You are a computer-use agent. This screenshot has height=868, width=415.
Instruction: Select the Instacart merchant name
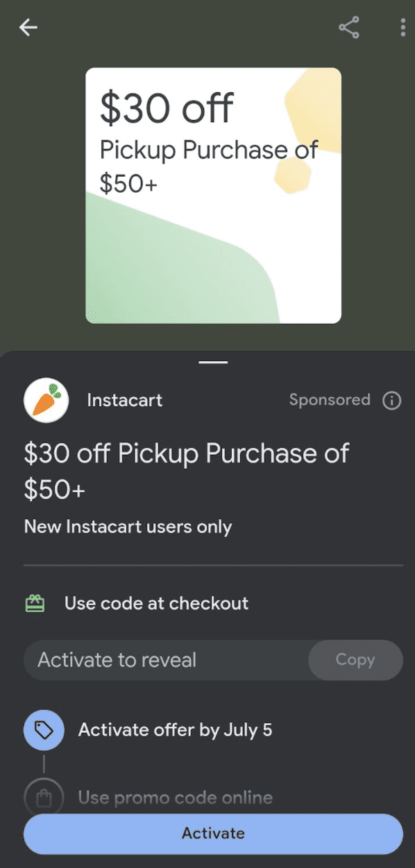(125, 401)
